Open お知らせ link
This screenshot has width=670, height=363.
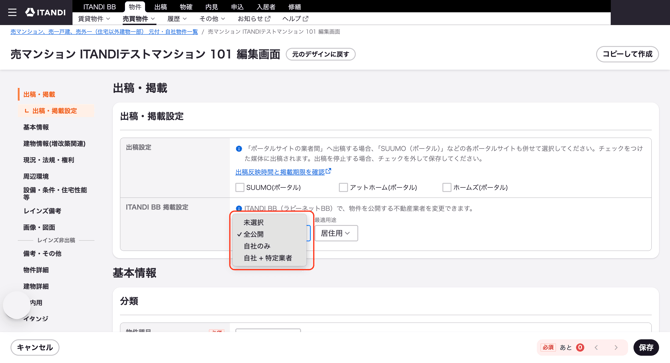coord(254,19)
